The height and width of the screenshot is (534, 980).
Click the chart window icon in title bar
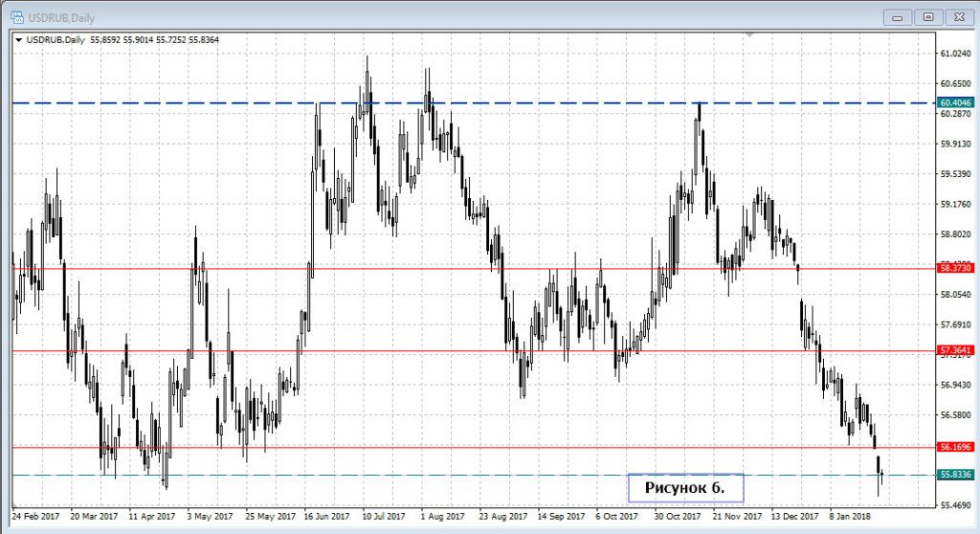pos(16,15)
